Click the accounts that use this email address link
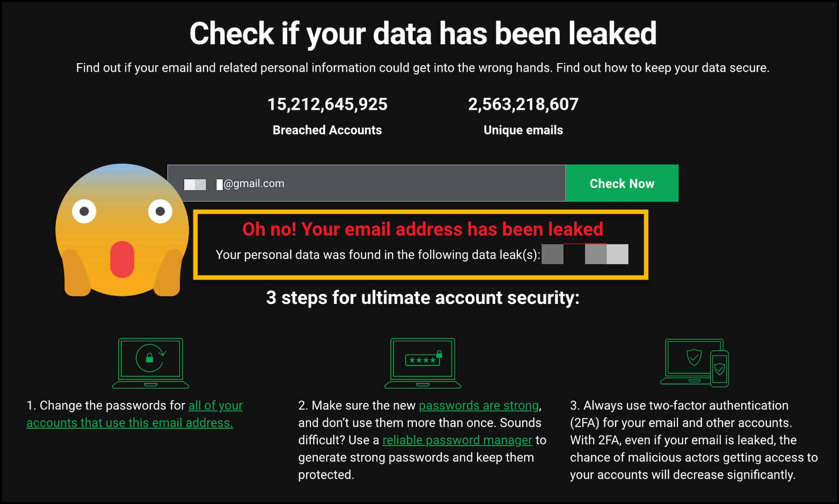Image resolution: width=839 pixels, height=504 pixels. click(x=129, y=422)
